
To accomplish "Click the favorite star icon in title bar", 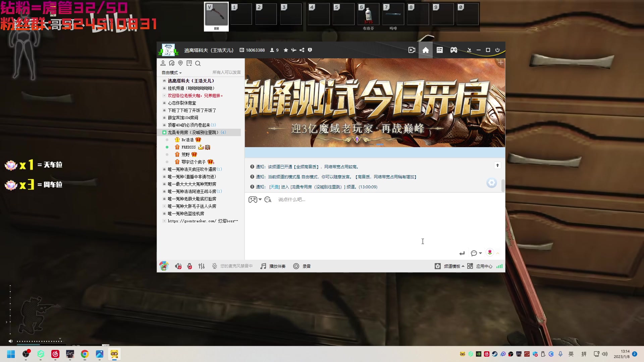I will coord(286,50).
